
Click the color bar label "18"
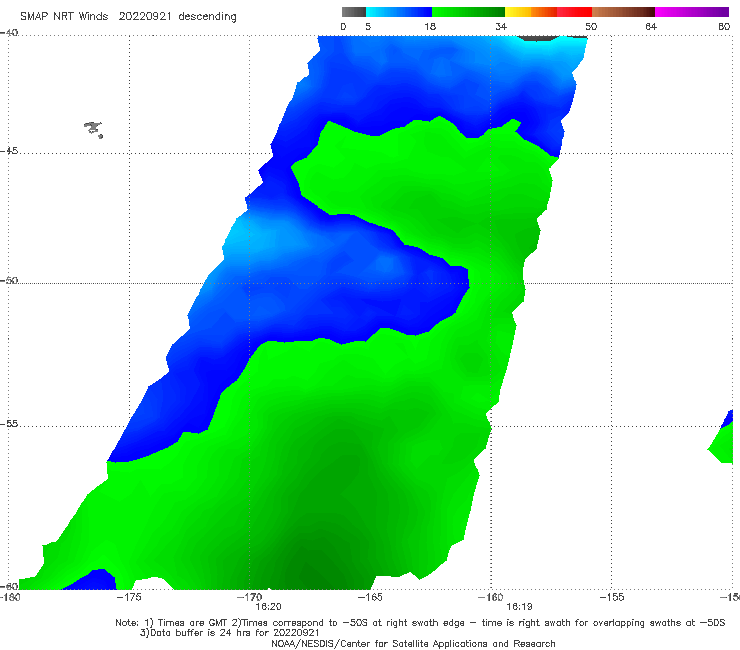pyautogui.click(x=430, y=27)
